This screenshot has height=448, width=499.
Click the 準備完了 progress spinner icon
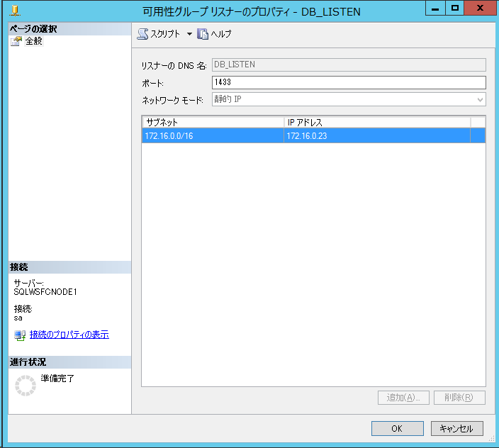coord(26,386)
